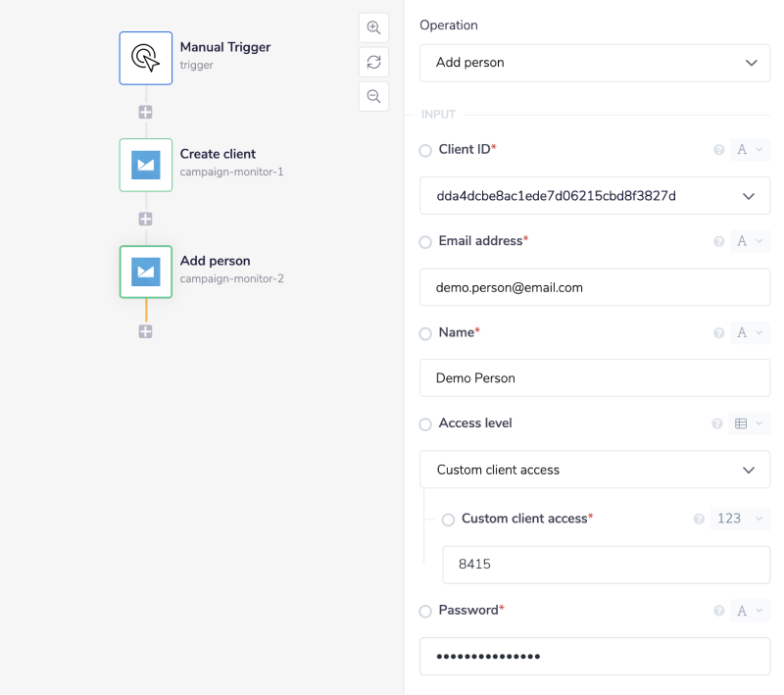
Task: Click the Email address input field
Action: point(594,287)
